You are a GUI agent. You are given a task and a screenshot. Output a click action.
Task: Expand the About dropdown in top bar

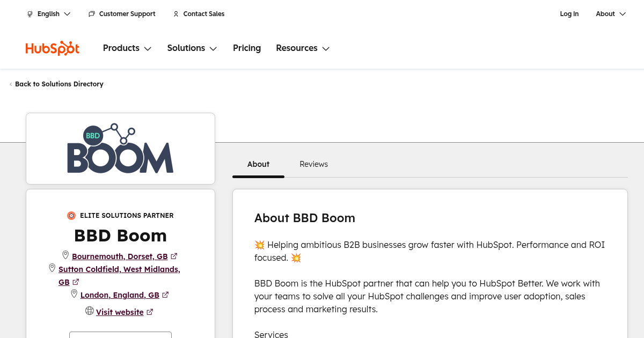pyautogui.click(x=611, y=14)
